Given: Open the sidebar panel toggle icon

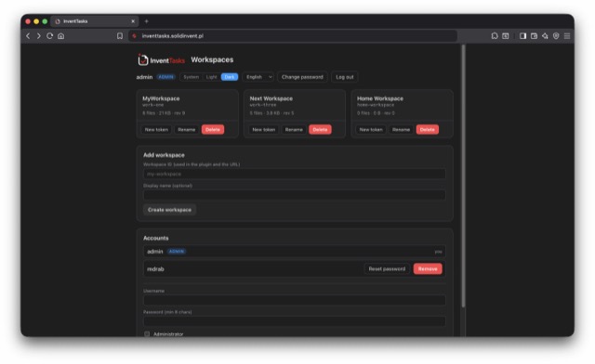Looking at the screenshot, I should pyautogui.click(x=522, y=36).
